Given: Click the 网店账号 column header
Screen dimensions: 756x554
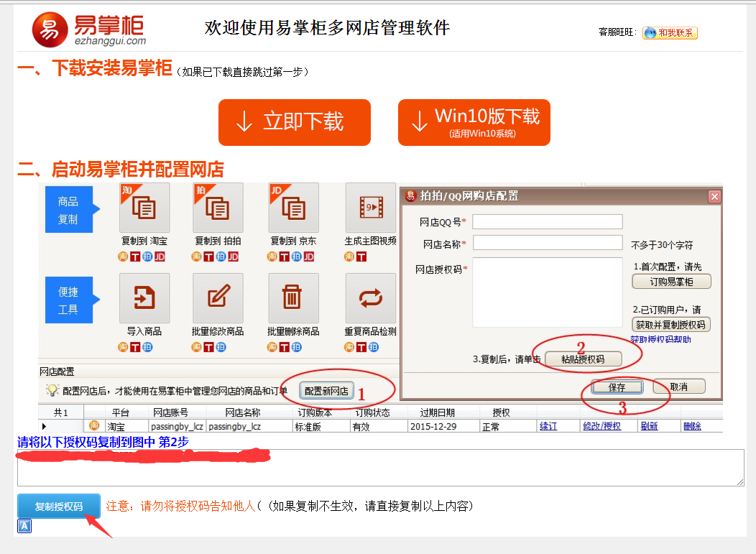Looking at the screenshot, I should 171,412.
